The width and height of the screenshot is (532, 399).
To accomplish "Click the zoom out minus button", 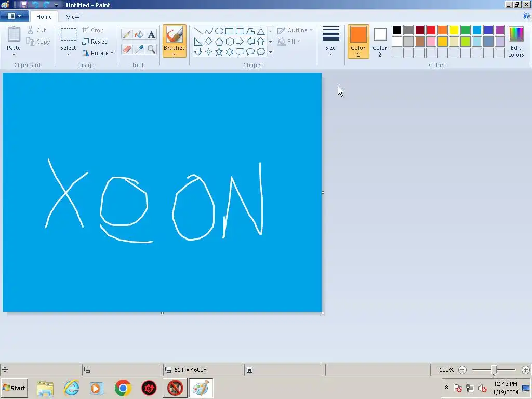I will coord(462,370).
